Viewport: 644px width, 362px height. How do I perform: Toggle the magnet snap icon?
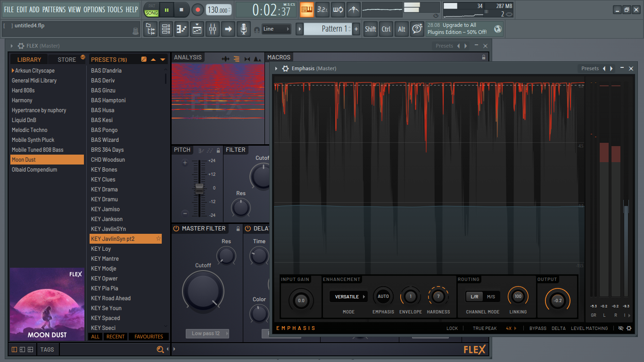click(256, 29)
